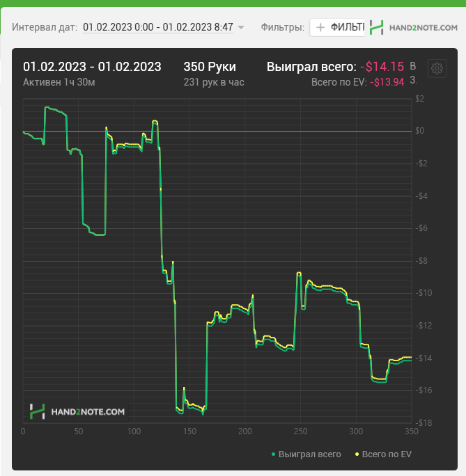
Task: Click the 'Выиграл всего:' header label
Action: point(311,67)
